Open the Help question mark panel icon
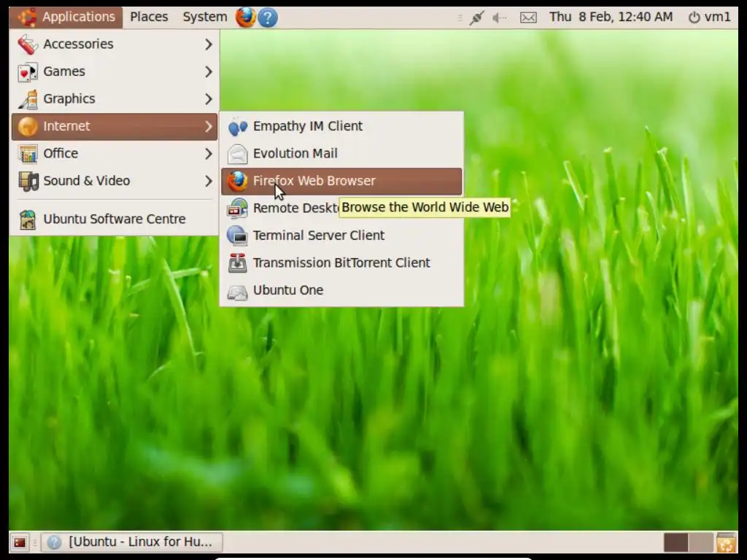The height and width of the screenshot is (560, 747). [x=268, y=18]
